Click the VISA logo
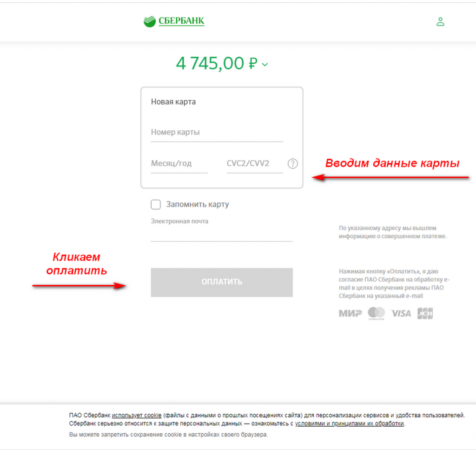This screenshot has height=450, width=476. 401,313
